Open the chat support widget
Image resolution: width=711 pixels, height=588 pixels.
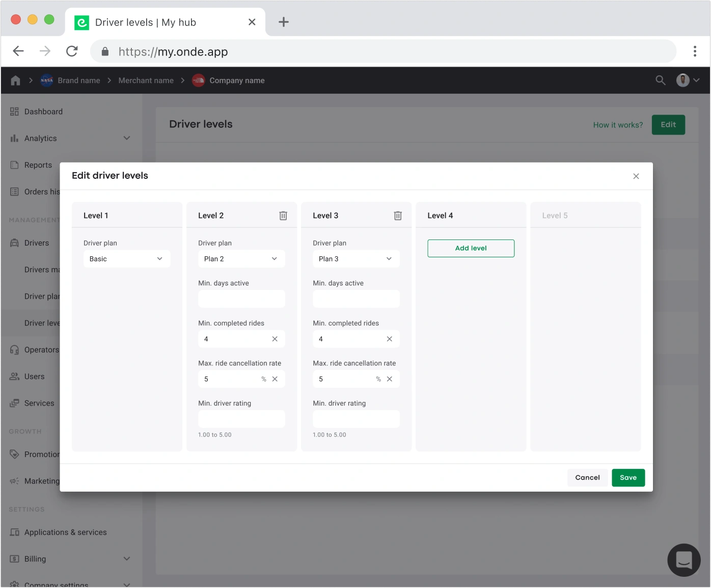683,559
